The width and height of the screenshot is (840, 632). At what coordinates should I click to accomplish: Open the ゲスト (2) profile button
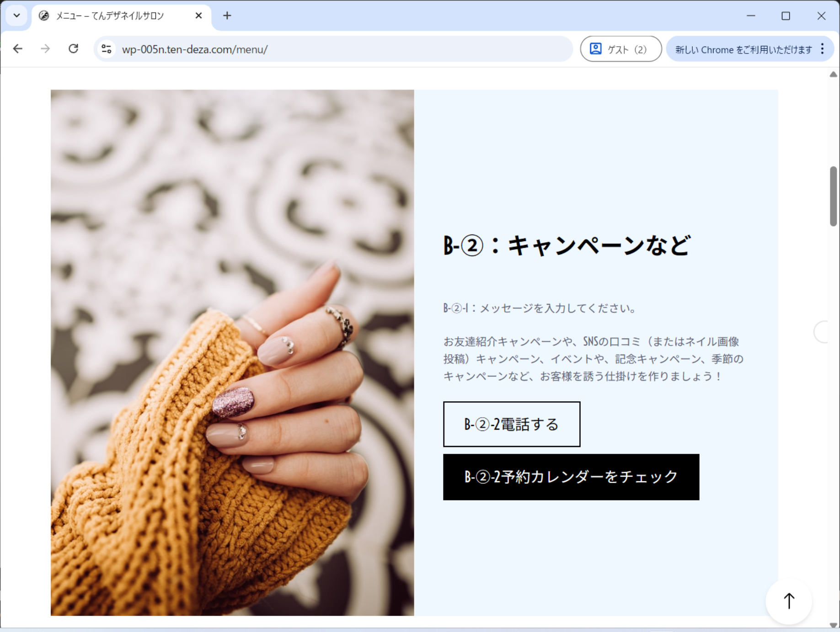[621, 49]
